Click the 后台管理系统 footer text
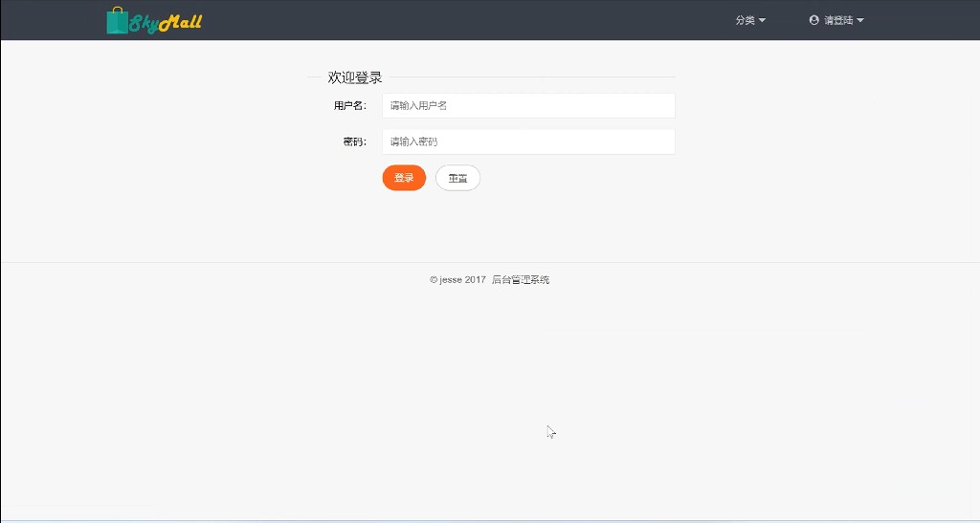Viewport: 980px width, 523px height. (x=521, y=280)
